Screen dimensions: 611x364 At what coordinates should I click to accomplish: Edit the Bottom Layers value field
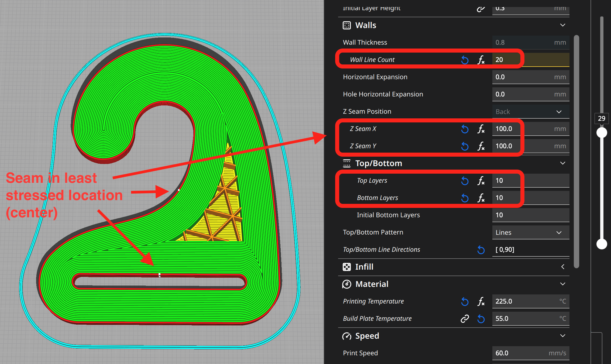[531, 198]
